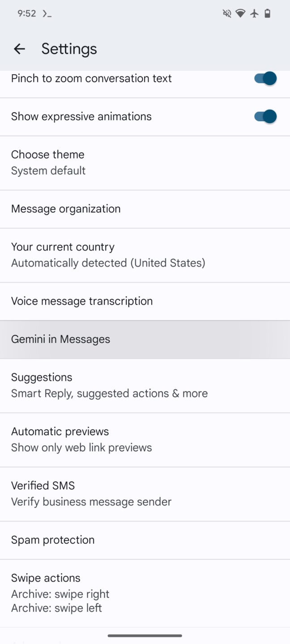Open Automatic previews settings
The width and height of the screenshot is (290, 644).
pos(145,439)
